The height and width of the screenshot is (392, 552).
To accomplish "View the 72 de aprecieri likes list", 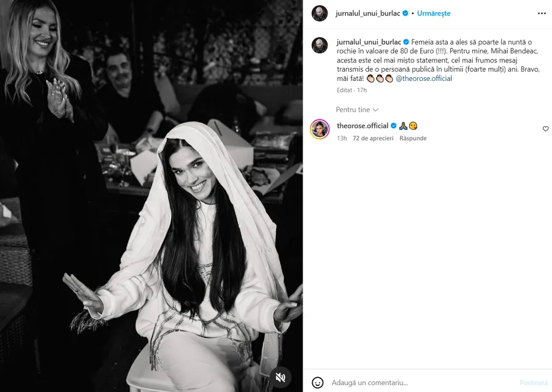I will 373,139.
